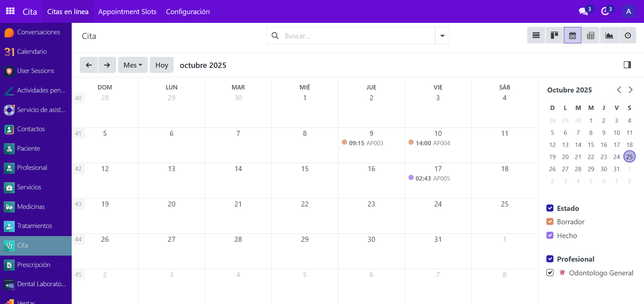Open the Prescripción module from the sidebar

tap(34, 265)
